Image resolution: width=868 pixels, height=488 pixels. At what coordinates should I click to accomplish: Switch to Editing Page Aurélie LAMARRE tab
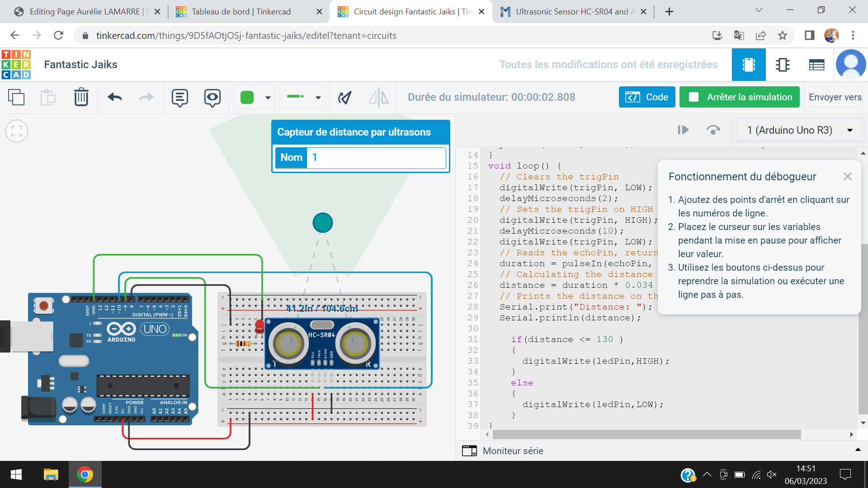(86, 12)
